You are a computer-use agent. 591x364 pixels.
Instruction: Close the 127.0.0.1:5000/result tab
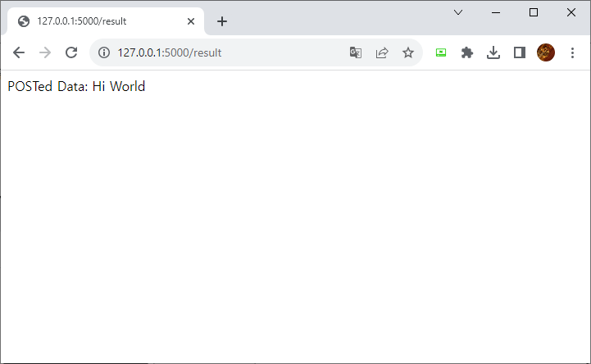click(191, 21)
